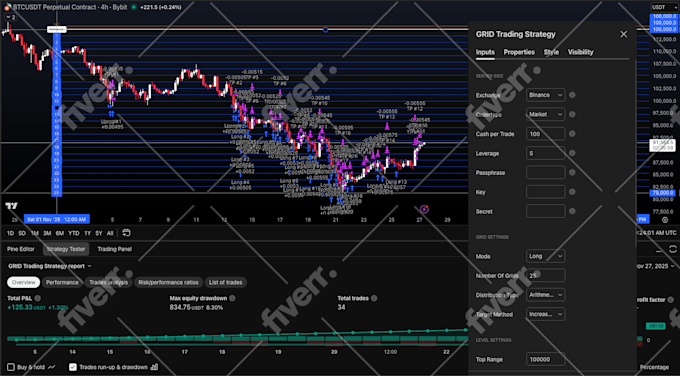Screen dimensions: 680x376
Task: Open the Visibility tab in strategy settings
Action: coord(581,52)
